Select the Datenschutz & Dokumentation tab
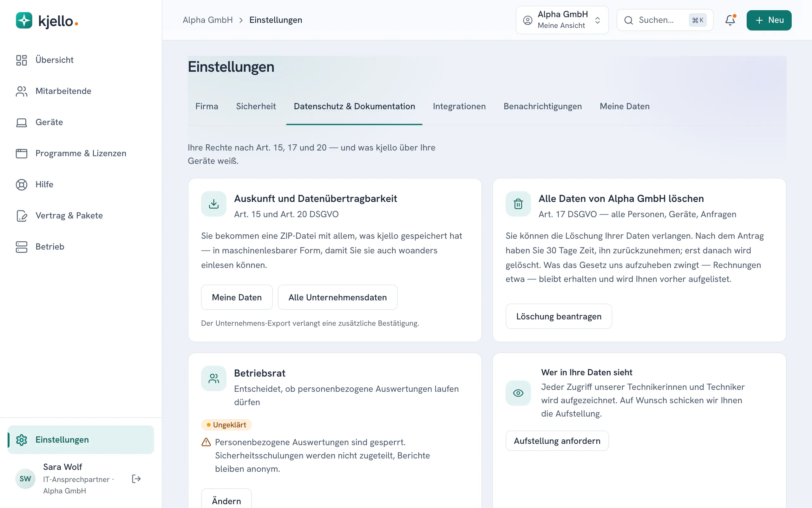 tap(354, 106)
